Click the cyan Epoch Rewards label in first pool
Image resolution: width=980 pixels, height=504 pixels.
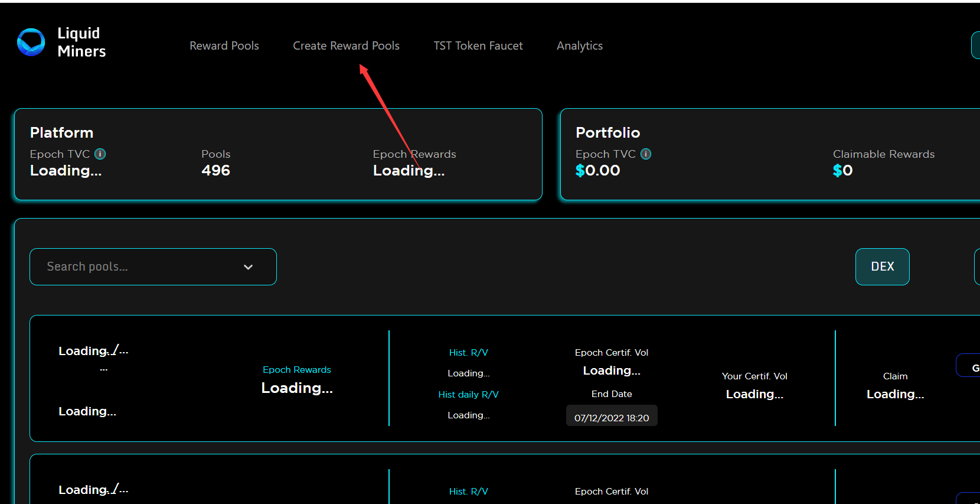pyautogui.click(x=297, y=369)
